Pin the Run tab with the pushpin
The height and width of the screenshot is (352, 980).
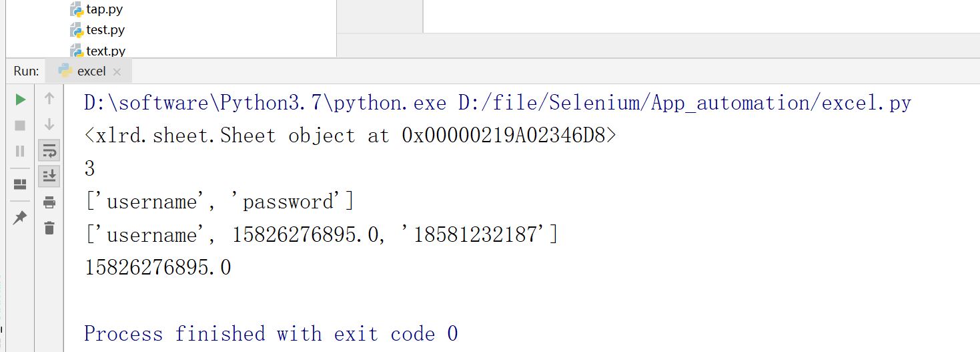tap(20, 218)
